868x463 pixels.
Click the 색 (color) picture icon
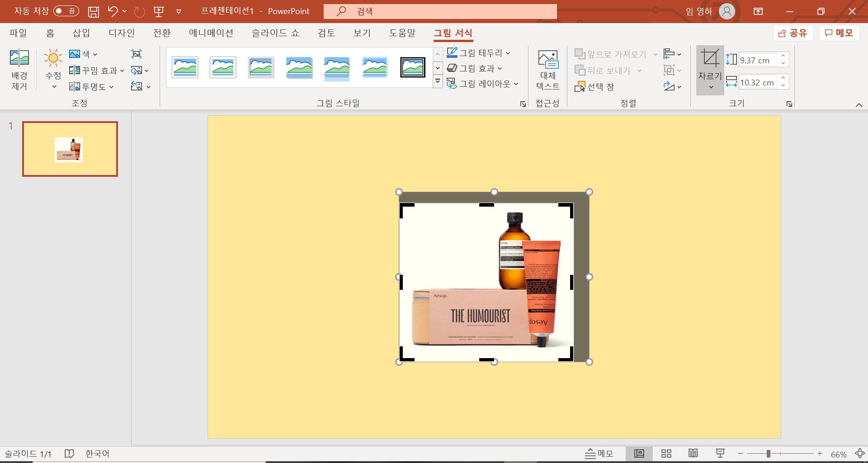click(75, 54)
